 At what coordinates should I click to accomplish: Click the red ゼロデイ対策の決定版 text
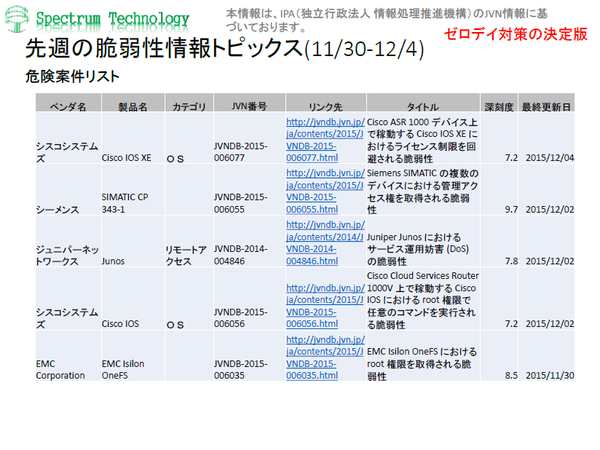(516, 34)
